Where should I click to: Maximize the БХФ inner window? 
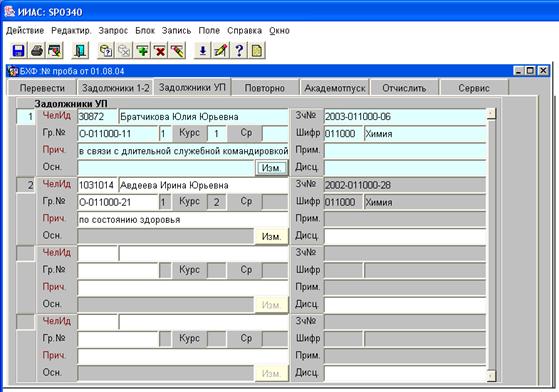pyautogui.click(x=530, y=71)
